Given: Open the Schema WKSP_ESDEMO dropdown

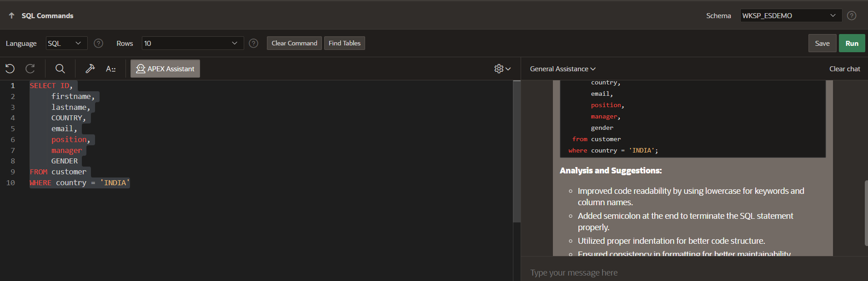Looking at the screenshot, I should point(790,15).
